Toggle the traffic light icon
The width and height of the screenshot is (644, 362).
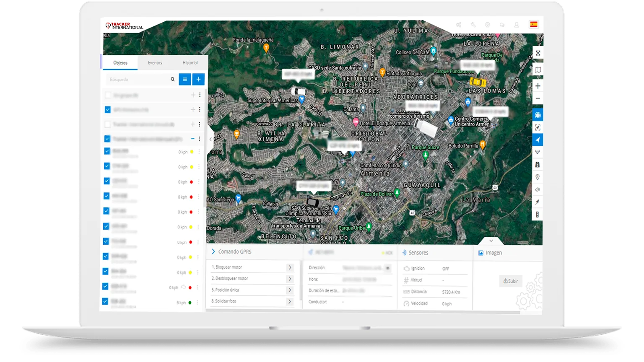(538, 215)
